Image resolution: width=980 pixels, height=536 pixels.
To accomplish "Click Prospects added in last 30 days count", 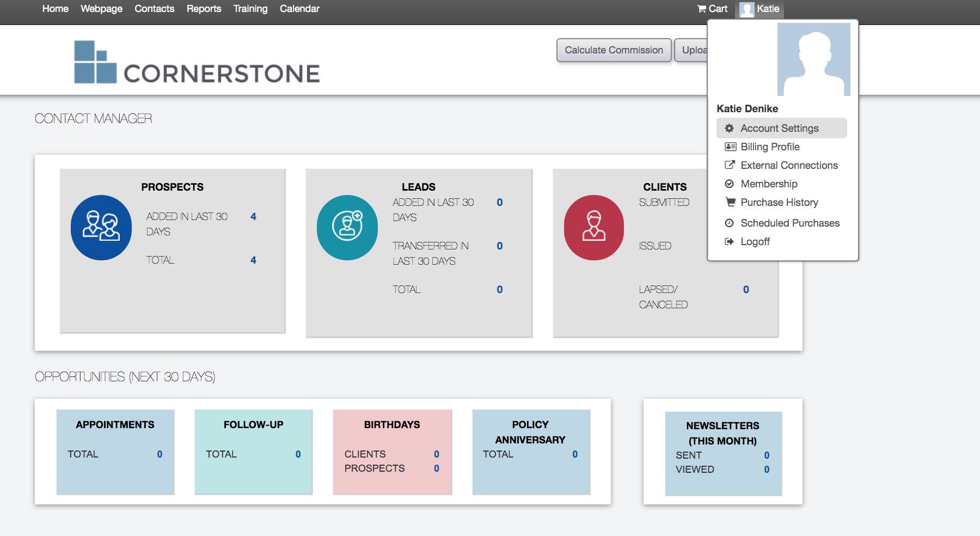I will [x=253, y=216].
